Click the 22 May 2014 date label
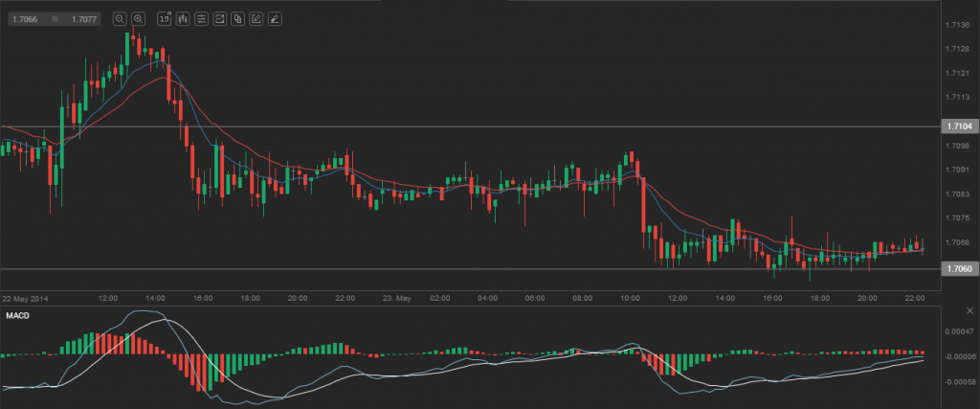 [27, 298]
